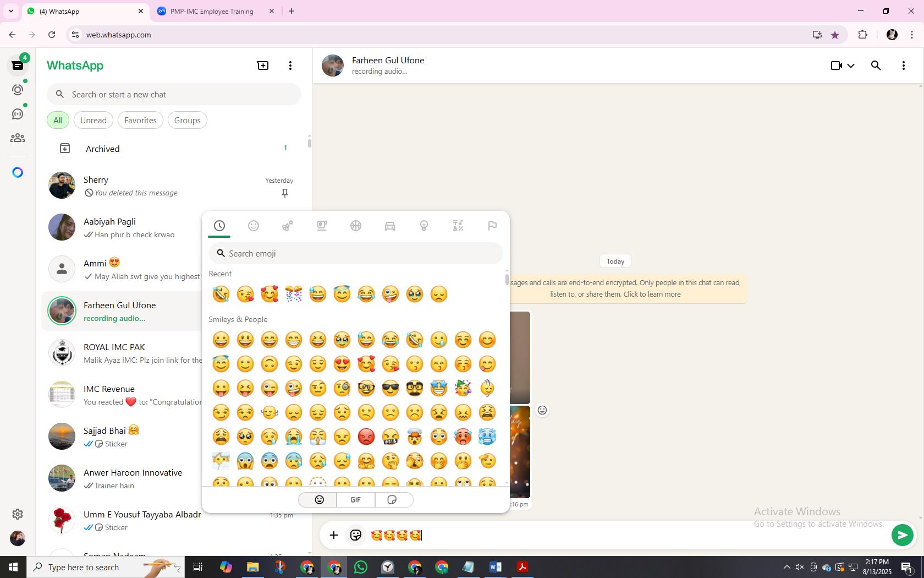The width and height of the screenshot is (924, 578).
Task: Switch to Travel & Places emoji tab
Action: tap(390, 226)
